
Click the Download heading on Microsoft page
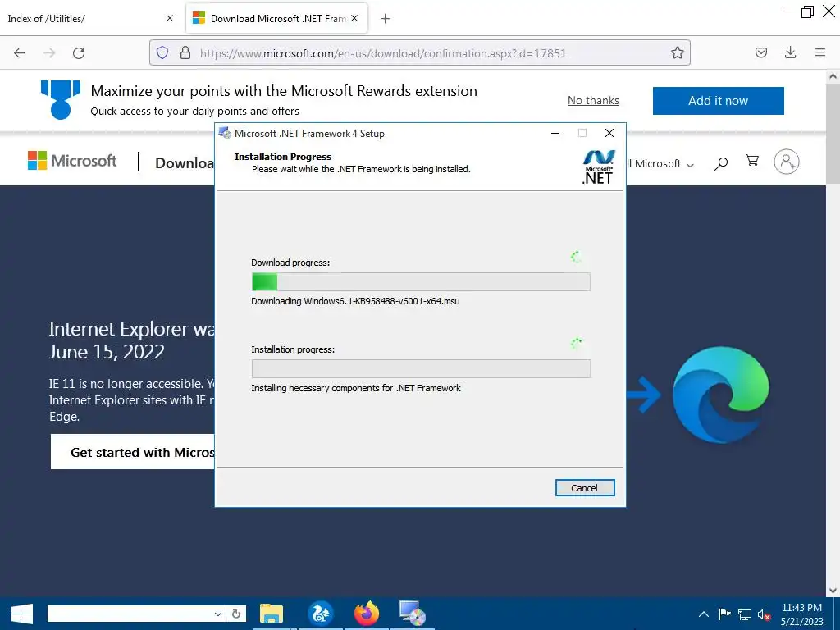(x=185, y=162)
